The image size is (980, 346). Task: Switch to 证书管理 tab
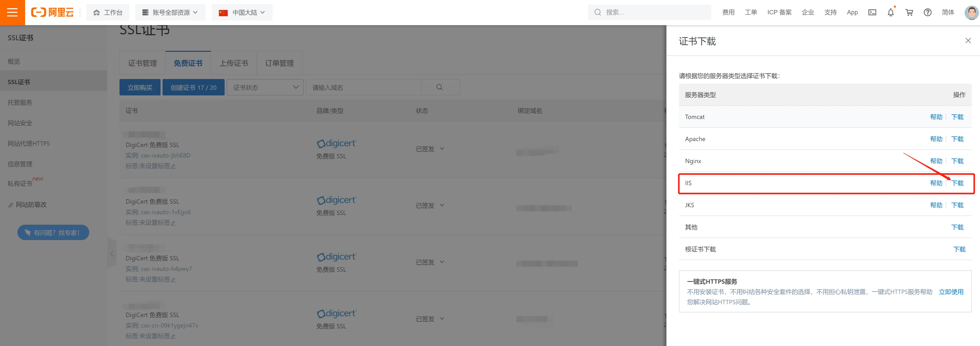[x=142, y=63]
